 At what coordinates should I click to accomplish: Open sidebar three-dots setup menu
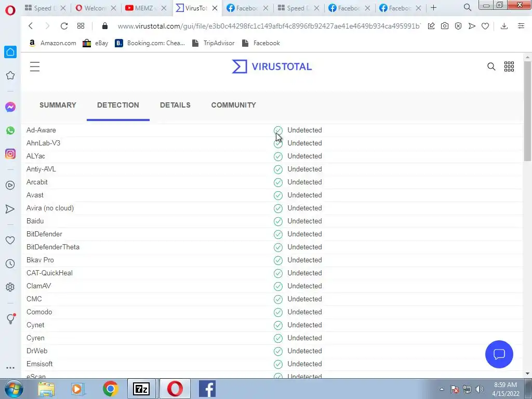point(10,368)
